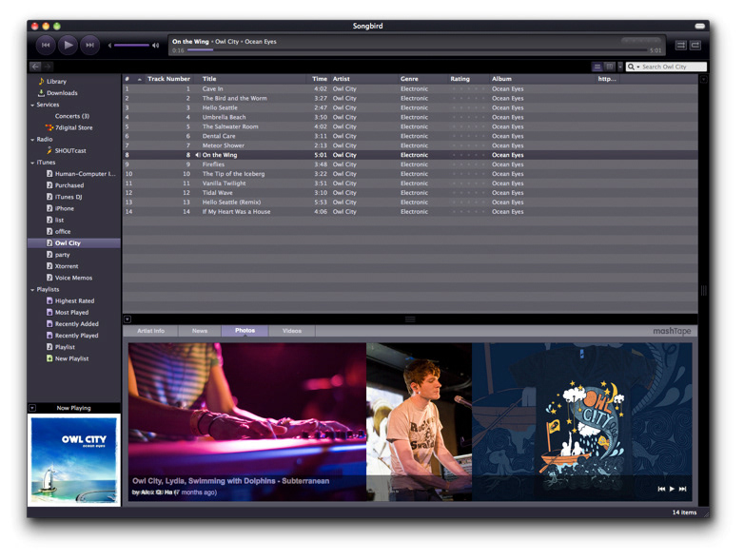The image size is (744, 560).
Task: Switch to list view
Action: (x=597, y=67)
